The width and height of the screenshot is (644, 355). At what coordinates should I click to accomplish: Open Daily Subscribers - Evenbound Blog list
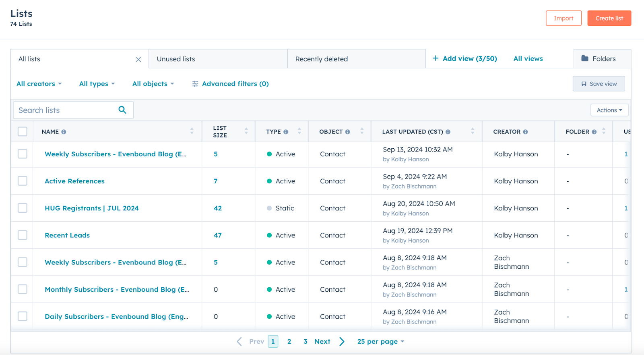tap(116, 317)
